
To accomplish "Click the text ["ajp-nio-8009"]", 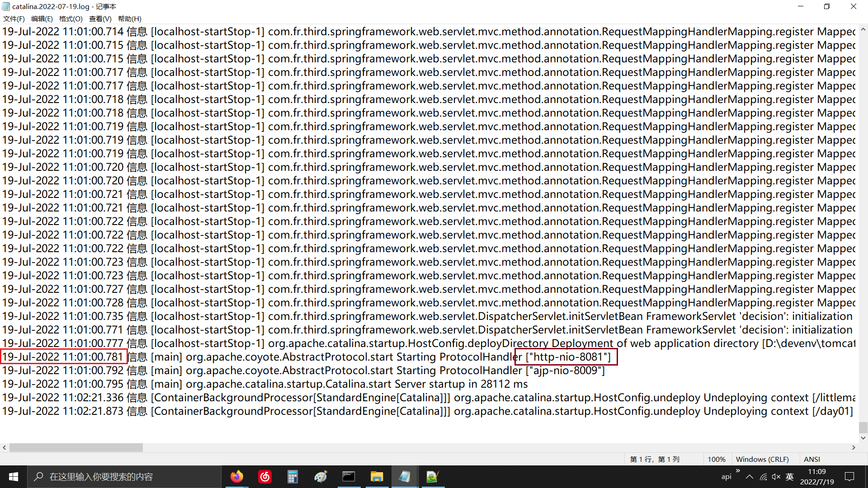I will coord(565,371).
